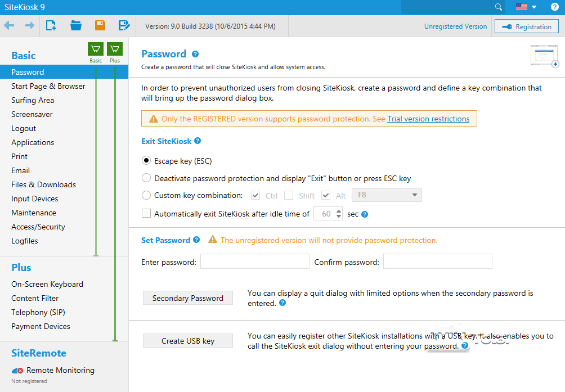Screen dimensions: 565x392
Task: Click the Basic shopping cart icon
Action: pos(96,49)
